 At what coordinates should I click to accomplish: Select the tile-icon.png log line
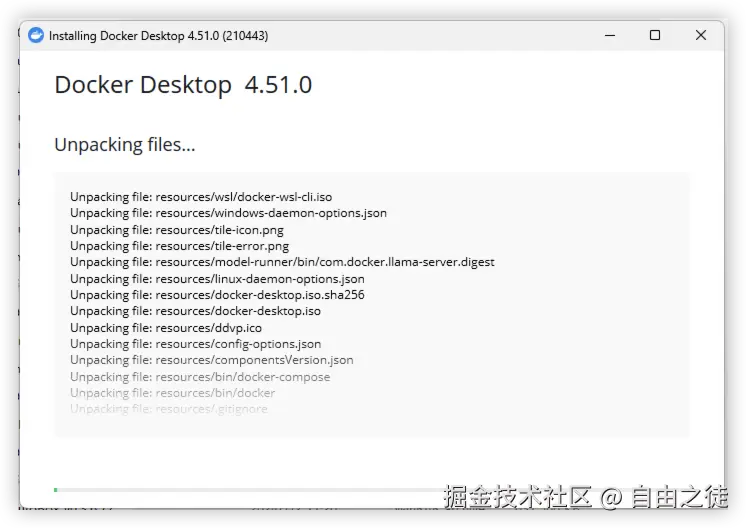pos(177,230)
